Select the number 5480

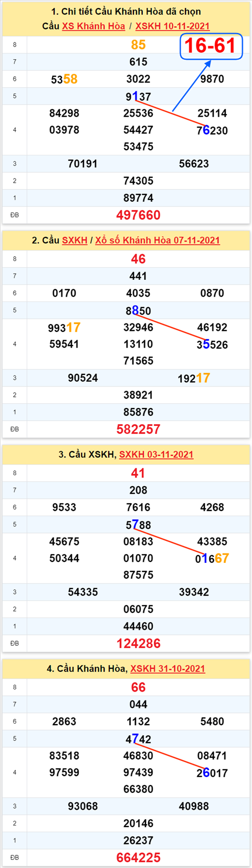[212, 722]
